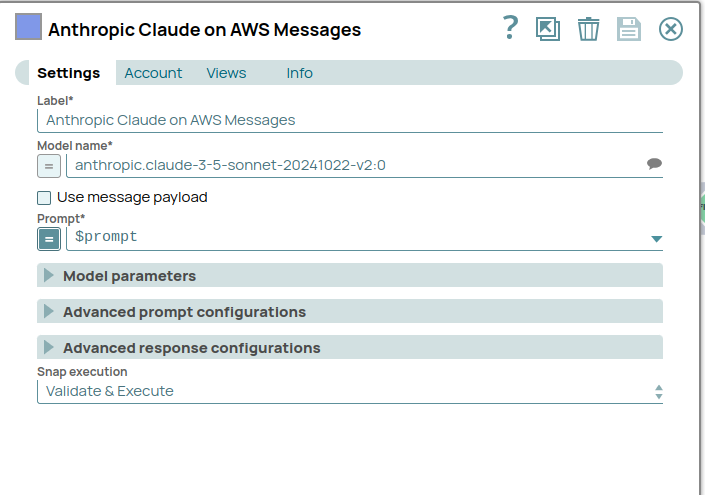Click the pop-out dialog icon
The height and width of the screenshot is (495, 705).
pyautogui.click(x=548, y=29)
